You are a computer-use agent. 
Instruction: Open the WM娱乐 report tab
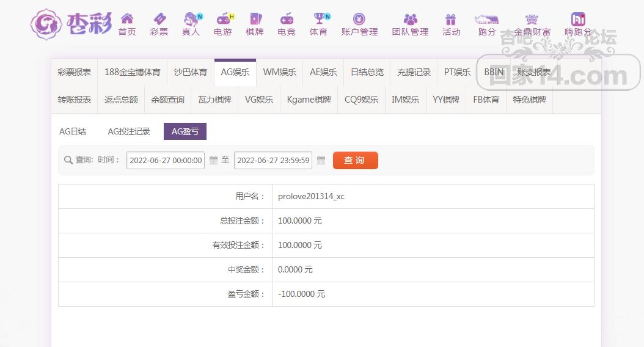pos(279,72)
